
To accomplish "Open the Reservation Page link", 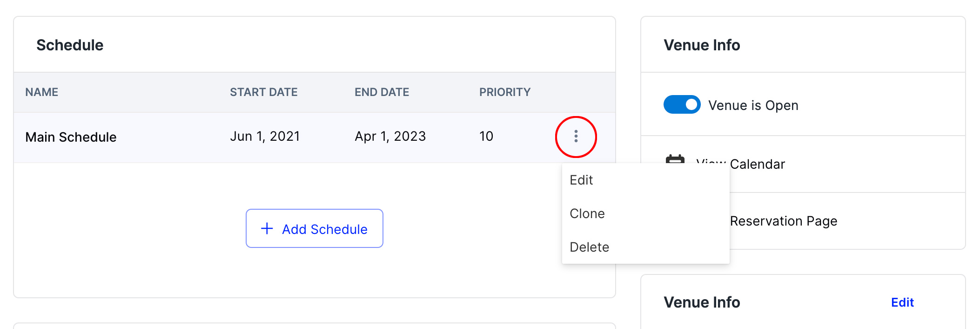I will (783, 221).
